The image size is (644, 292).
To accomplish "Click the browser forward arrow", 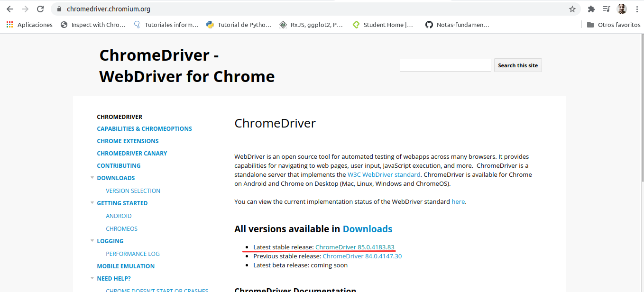I will coord(25,9).
